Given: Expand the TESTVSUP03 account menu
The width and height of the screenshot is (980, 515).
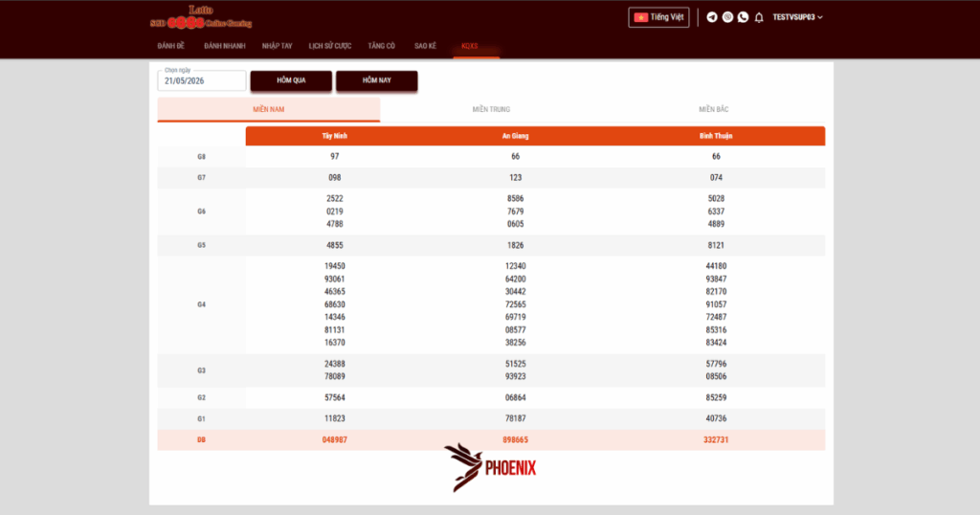Looking at the screenshot, I should pos(797,17).
